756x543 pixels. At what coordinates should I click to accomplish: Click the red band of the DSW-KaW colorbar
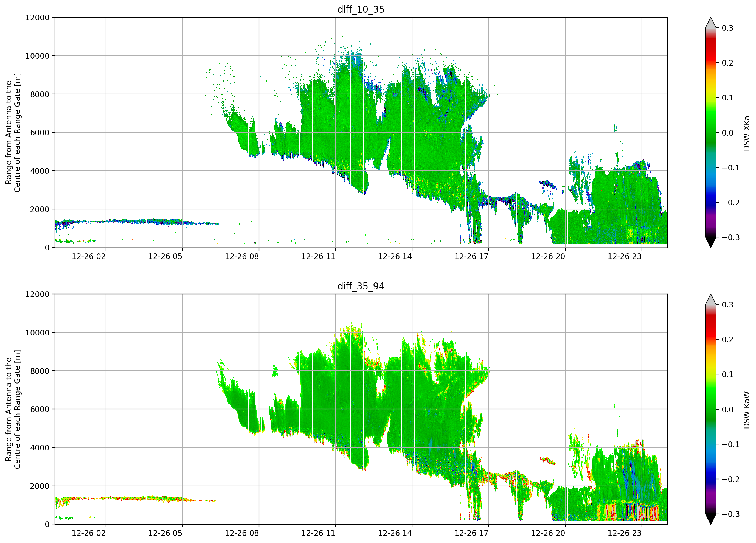coord(711,325)
